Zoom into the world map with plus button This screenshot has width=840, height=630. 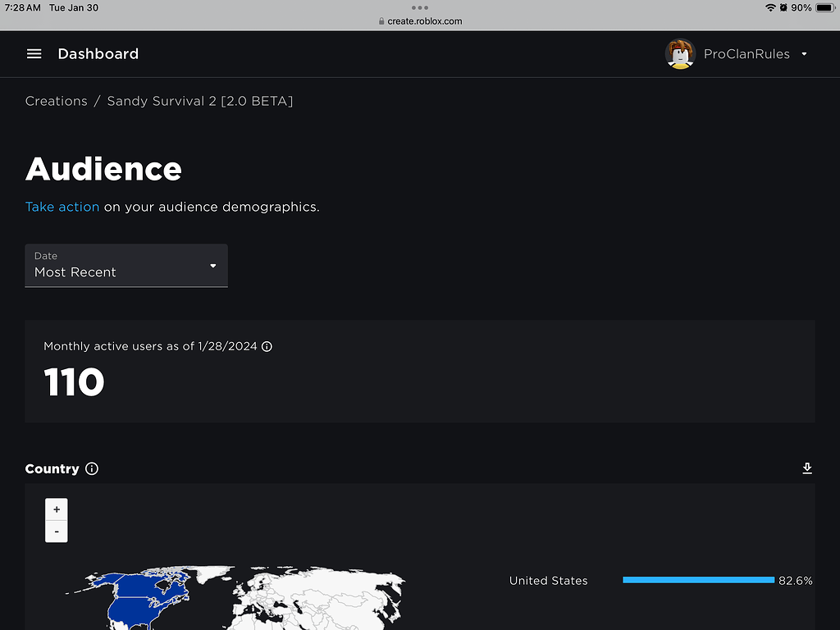(56, 509)
